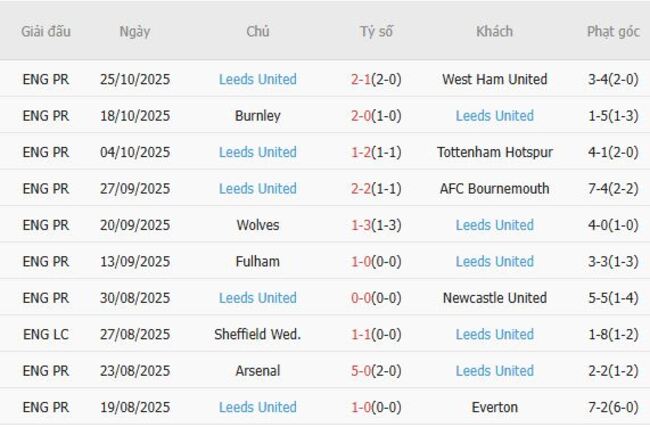650x427 pixels.
Task: Open the Burnley team link
Action: [x=257, y=116]
